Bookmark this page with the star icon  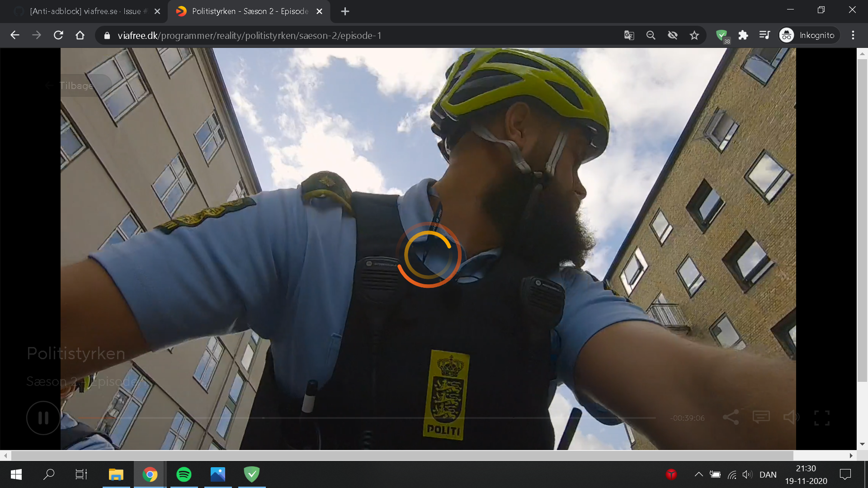694,35
